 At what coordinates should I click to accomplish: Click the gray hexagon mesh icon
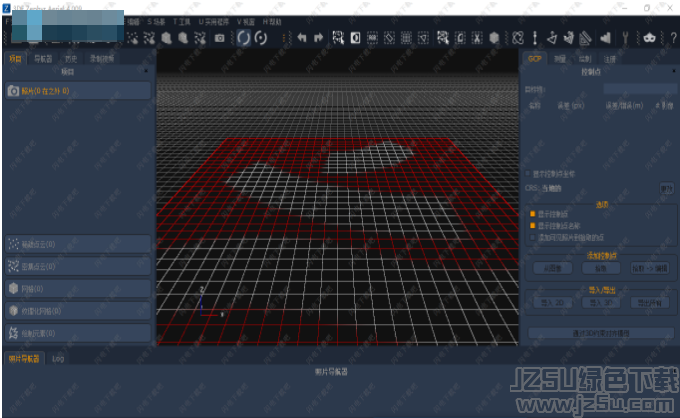click(x=494, y=38)
